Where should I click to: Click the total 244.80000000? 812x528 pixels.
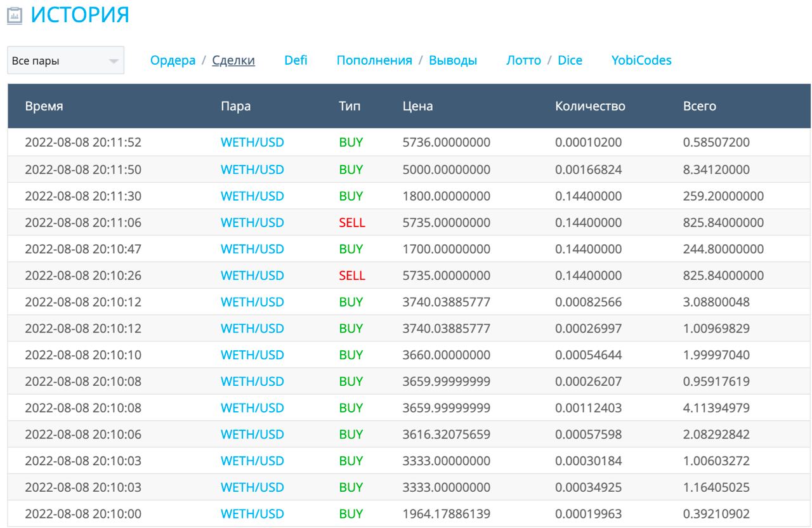pyautogui.click(x=723, y=248)
